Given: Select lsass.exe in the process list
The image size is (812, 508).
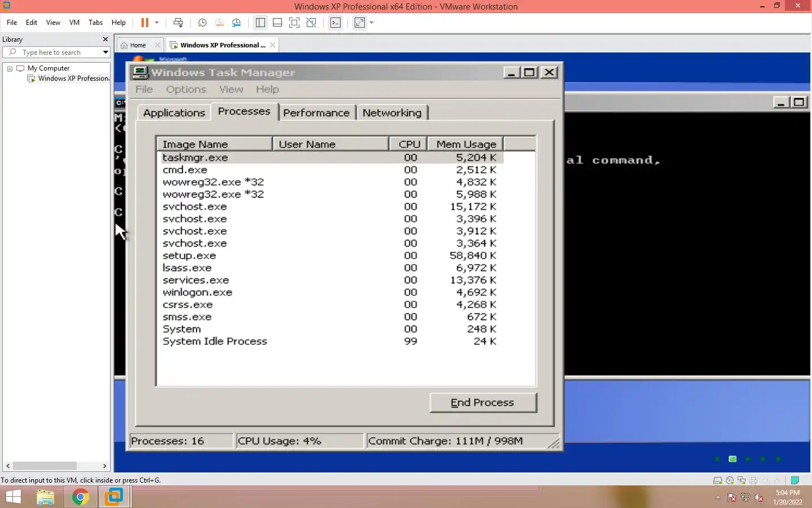Looking at the screenshot, I should (x=330, y=268).
